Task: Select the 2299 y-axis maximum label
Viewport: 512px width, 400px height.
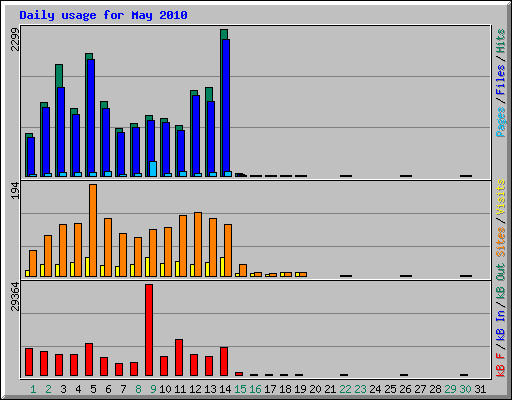Action: (x=15, y=39)
